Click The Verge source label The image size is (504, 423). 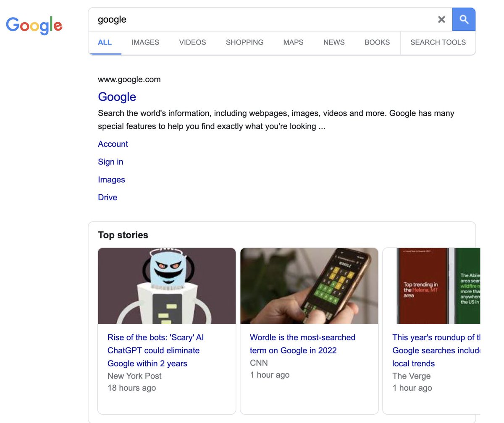click(x=412, y=376)
